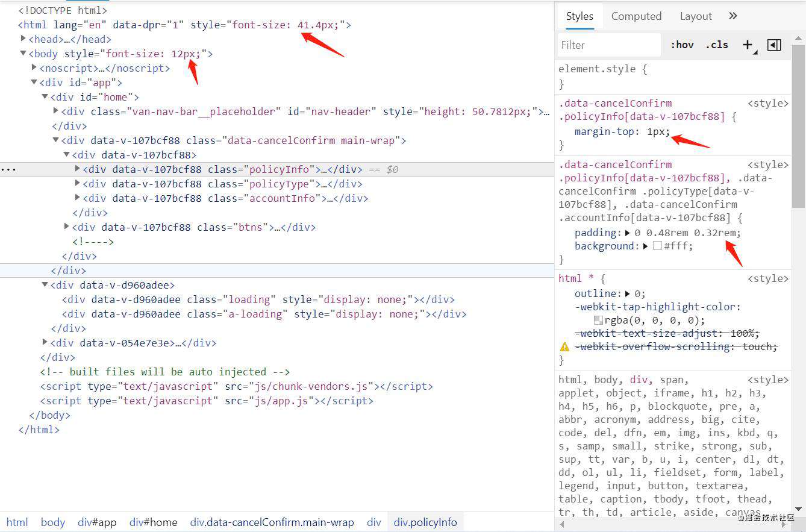Show more tabs with the double chevron
Viewport: 806px width, 532px height.
coord(733,16)
